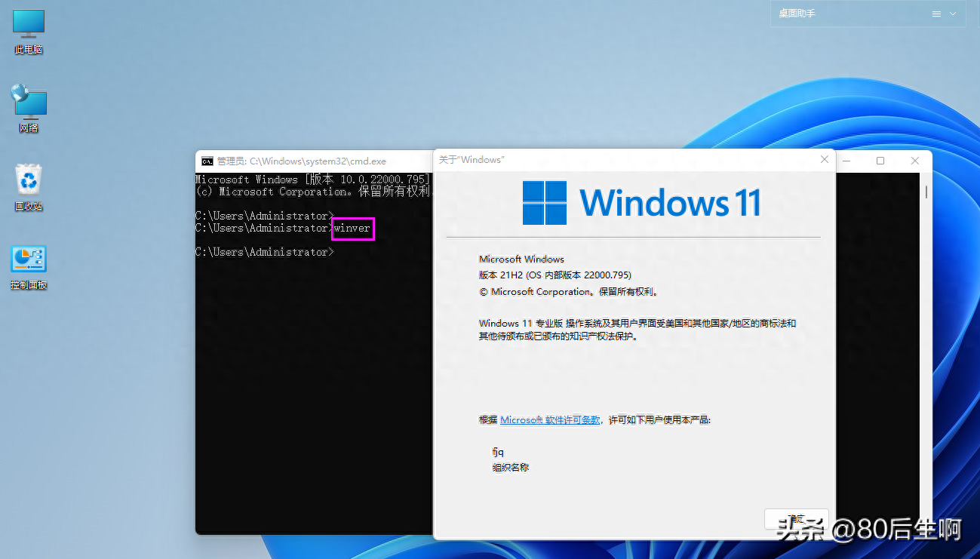980x559 pixels.
Task: Close the cmd.exe window
Action: point(914,161)
